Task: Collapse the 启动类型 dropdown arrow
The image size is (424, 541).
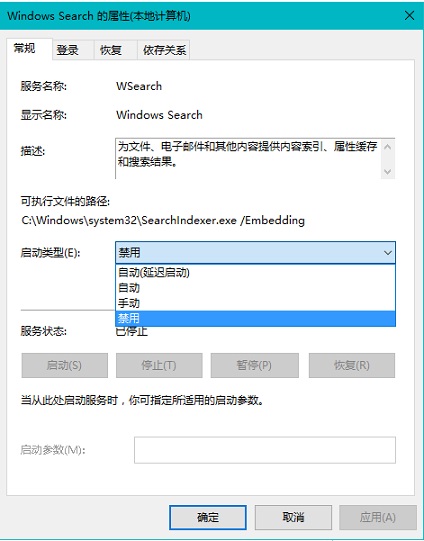Action: pyautogui.click(x=387, y=253)
